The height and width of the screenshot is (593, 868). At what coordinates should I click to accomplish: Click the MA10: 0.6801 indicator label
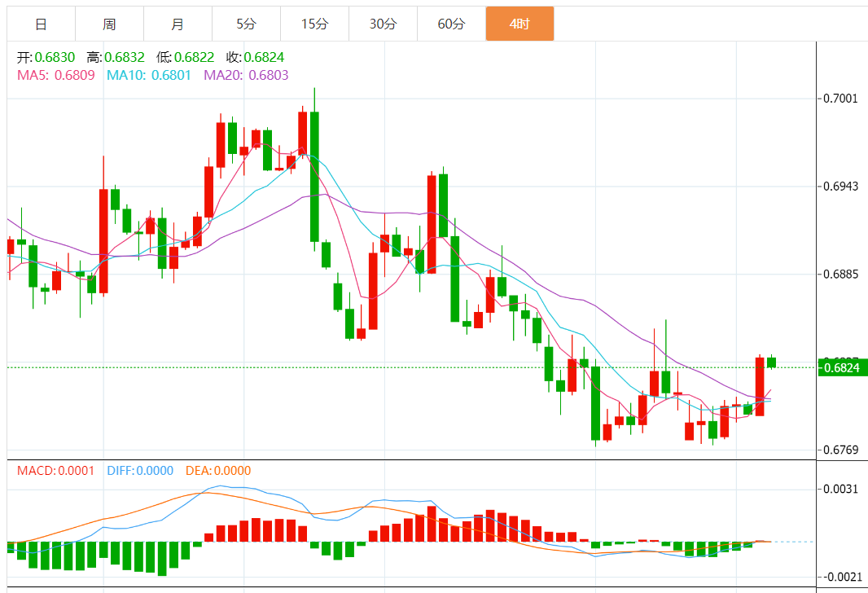coord(149,75)
